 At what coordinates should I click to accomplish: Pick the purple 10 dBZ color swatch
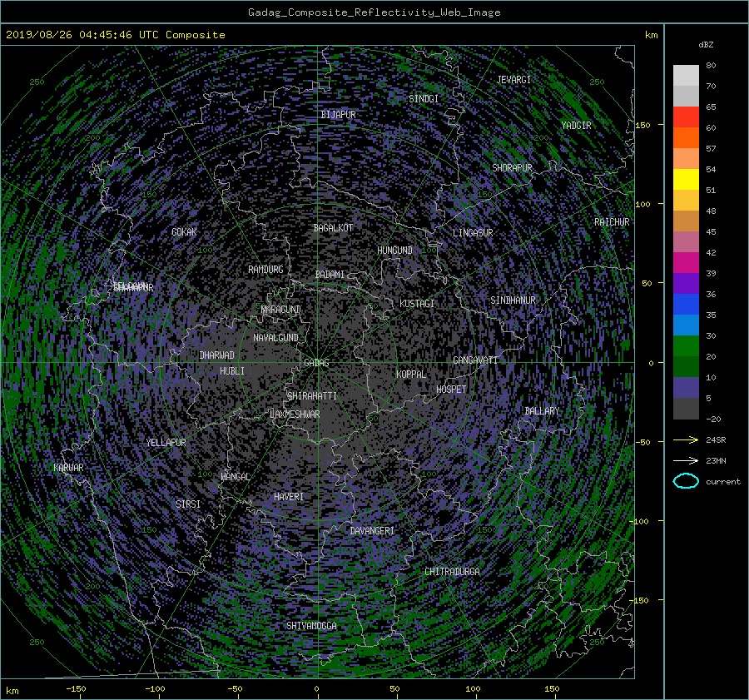click(x=686, y=388)
